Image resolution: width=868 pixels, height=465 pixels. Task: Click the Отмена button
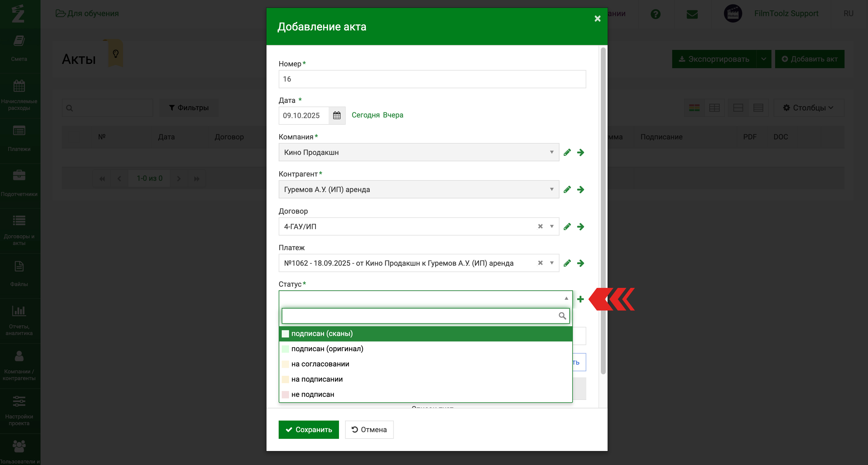(x=369, y=430)
